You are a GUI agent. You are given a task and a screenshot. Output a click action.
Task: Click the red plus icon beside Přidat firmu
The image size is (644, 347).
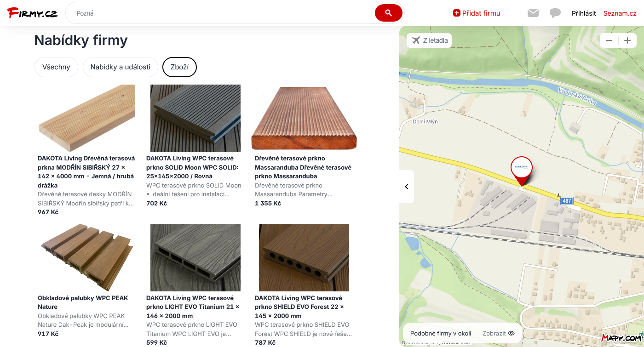456,13
